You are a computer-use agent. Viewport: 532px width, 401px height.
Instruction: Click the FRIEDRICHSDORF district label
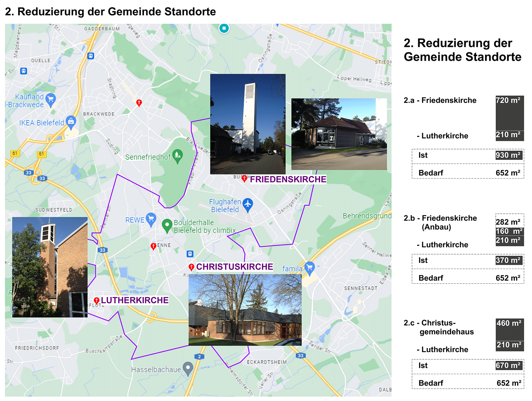click(x=37, y=348)
